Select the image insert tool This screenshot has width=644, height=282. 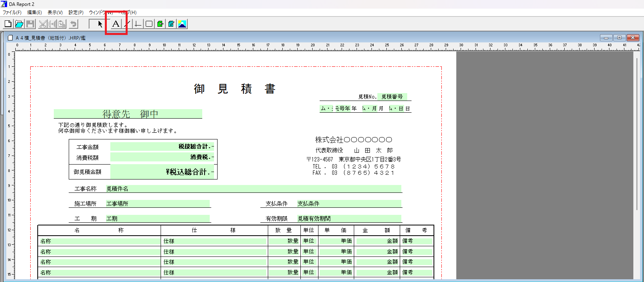pyautogui.click(x=182, y=24)
